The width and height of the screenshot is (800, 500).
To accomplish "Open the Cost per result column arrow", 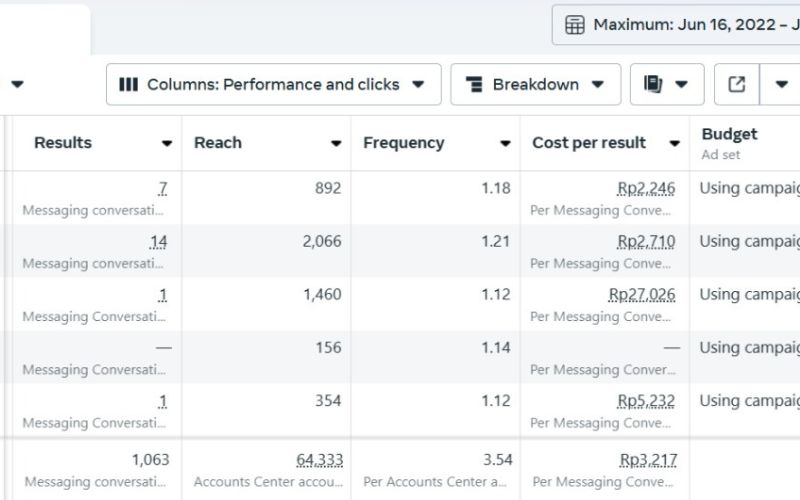I will pos(675,144).
